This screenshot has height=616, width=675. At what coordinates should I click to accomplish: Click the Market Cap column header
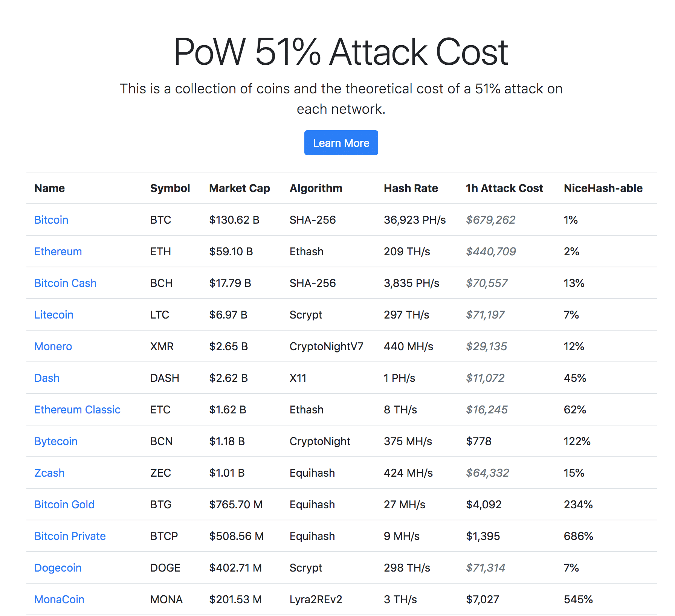240,188
